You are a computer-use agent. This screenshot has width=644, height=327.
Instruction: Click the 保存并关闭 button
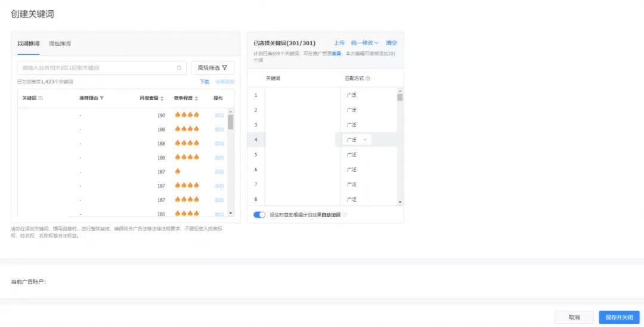(620, 317)
